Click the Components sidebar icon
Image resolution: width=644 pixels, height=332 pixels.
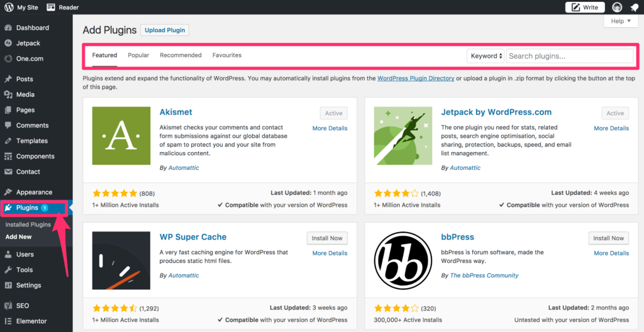tap(8, 156)
